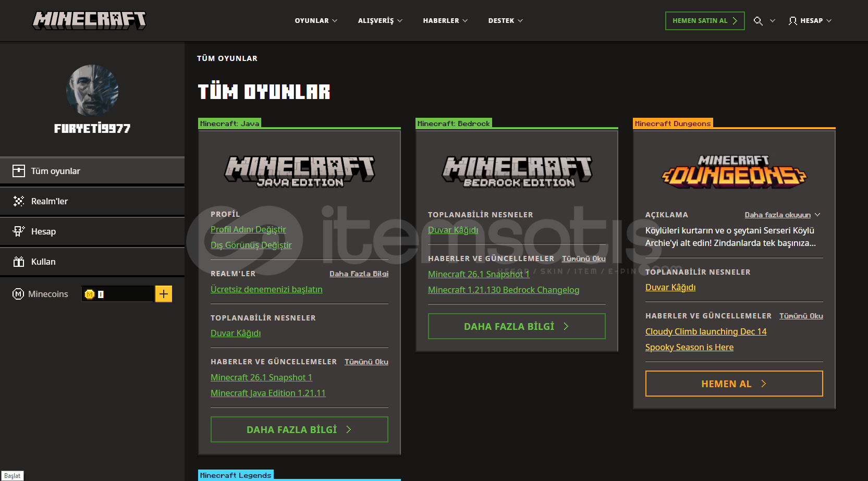Viewport: 868px width, 481px height.
Task: Start the Ücretsiz denemenizi başlatın link
Action: pyautogui.click(x=266, y=289)
